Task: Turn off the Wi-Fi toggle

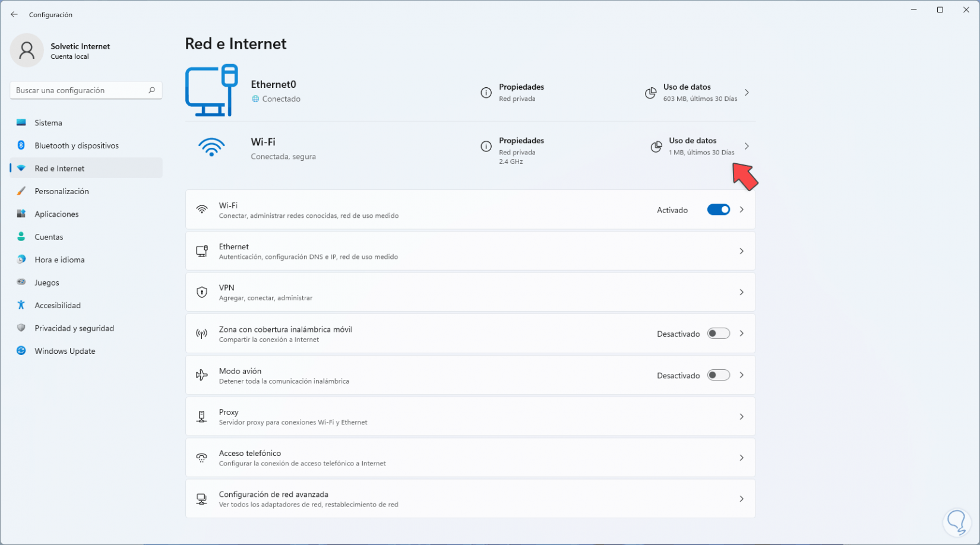Action: [x=718, y=210]
